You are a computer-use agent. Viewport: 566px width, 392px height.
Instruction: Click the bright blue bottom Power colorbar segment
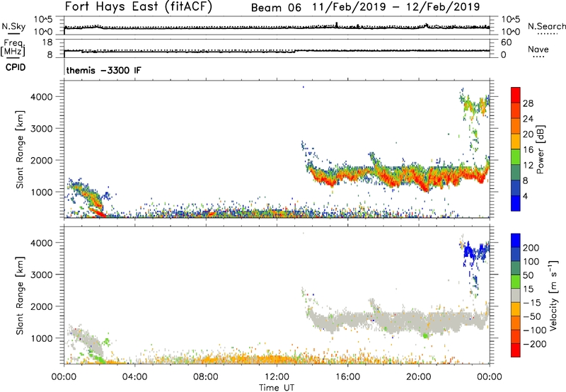516,203
